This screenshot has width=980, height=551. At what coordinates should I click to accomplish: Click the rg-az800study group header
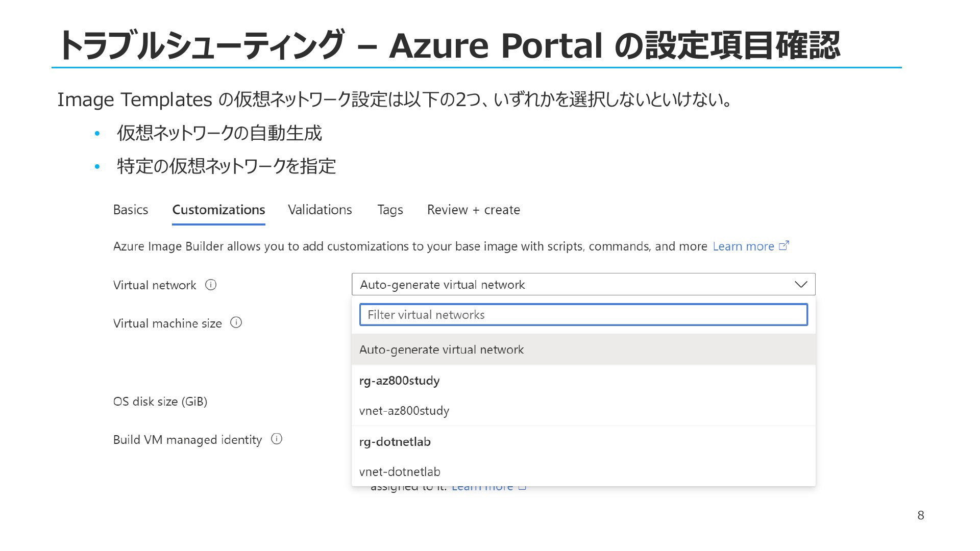pos(399,381)
